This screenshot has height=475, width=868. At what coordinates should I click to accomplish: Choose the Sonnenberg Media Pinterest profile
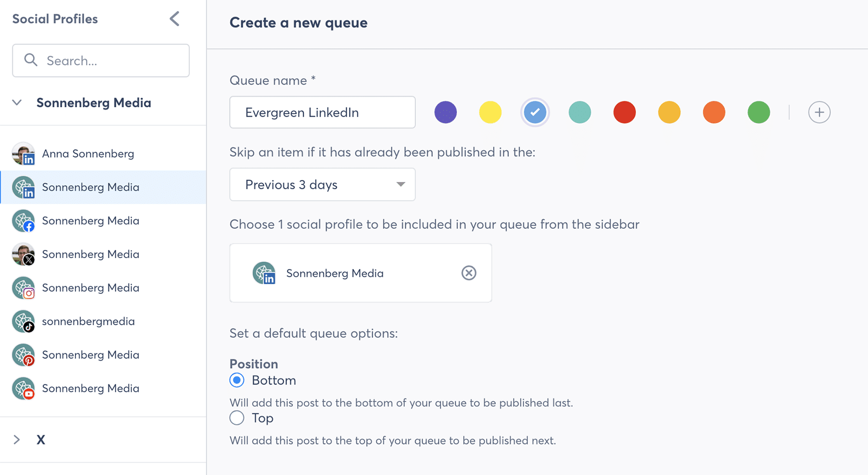tap(90, 355)
